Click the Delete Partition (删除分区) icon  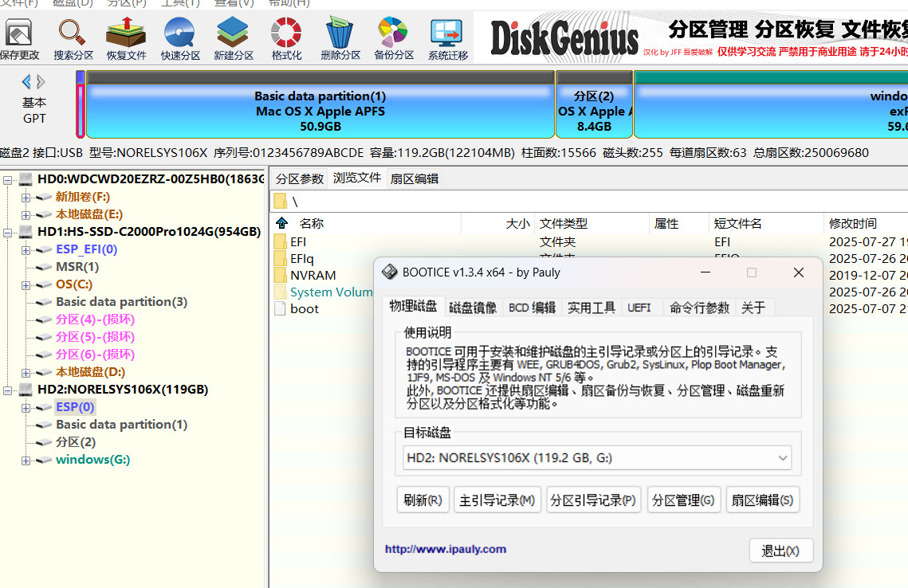pyautogui.click(x=340, y=38)
